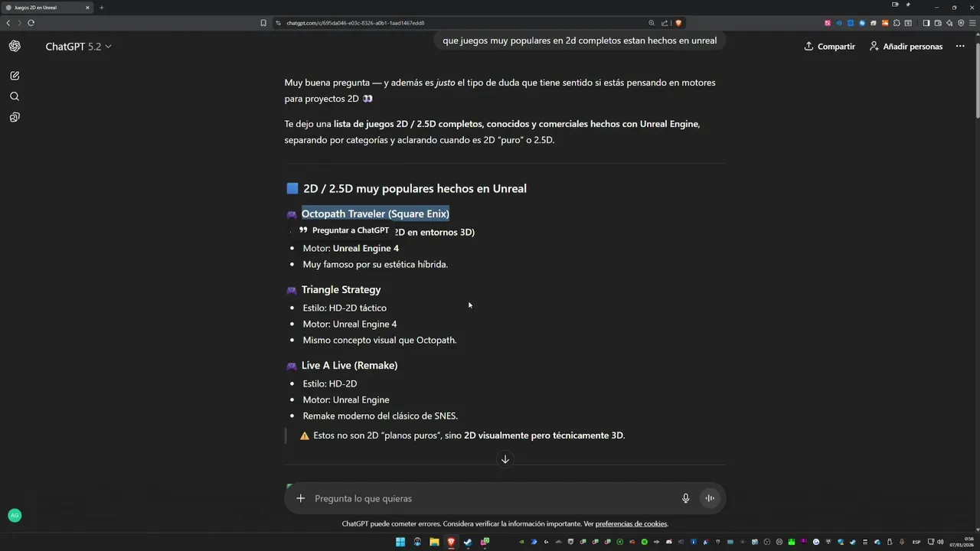The image size is (980, 551).
Task: Click the Brave VPN shield icon in the toolbar
Action: 961,23
